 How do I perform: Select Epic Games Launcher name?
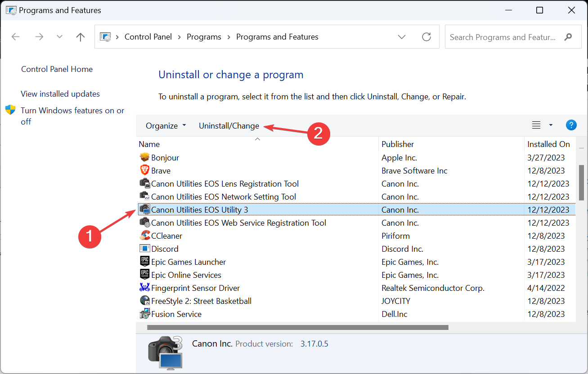(189, 262)
